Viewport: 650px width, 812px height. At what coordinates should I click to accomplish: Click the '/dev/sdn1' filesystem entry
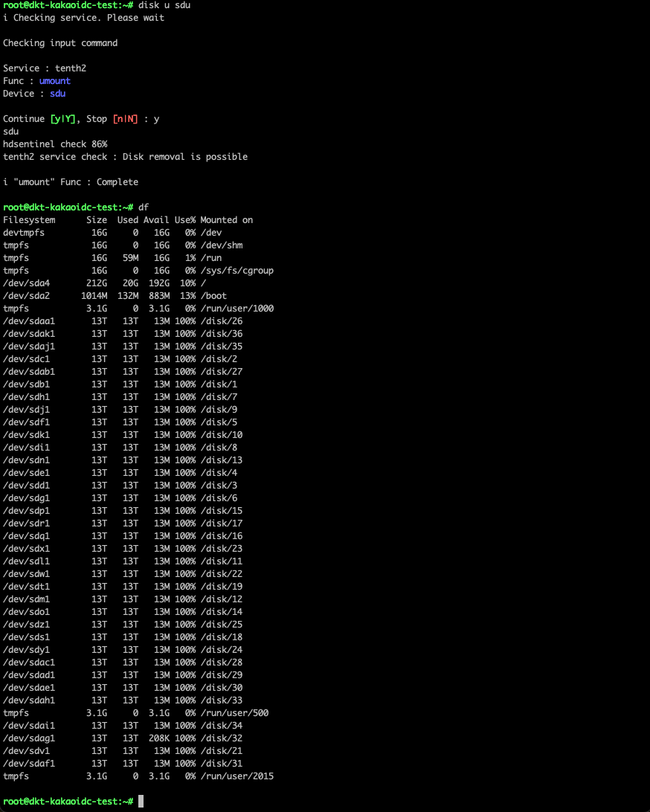[27, 460]
